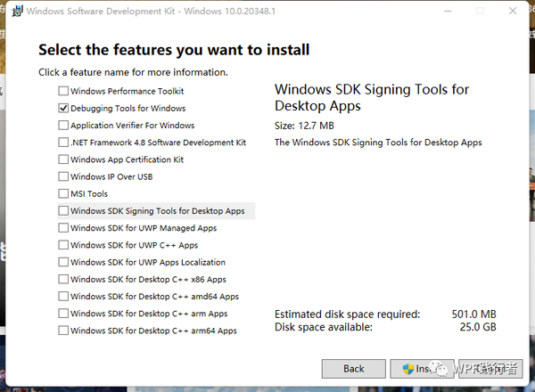Click the Back button

coord(354,369)
